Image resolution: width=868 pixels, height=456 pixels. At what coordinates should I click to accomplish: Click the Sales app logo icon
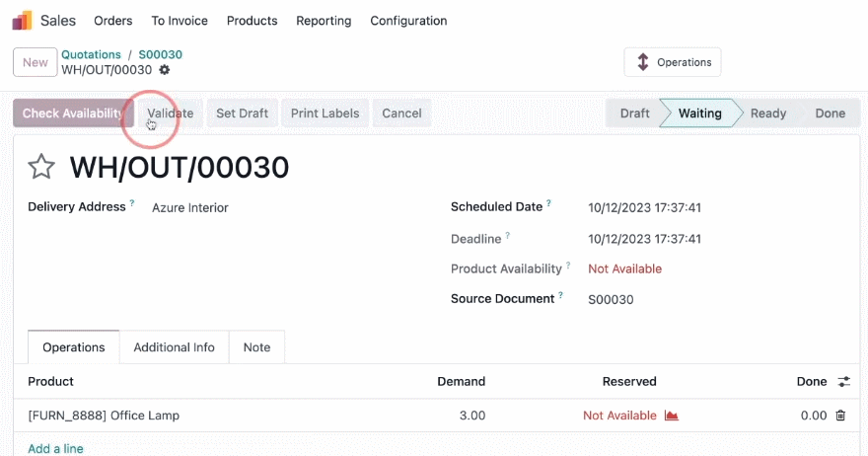click(22, 21)
